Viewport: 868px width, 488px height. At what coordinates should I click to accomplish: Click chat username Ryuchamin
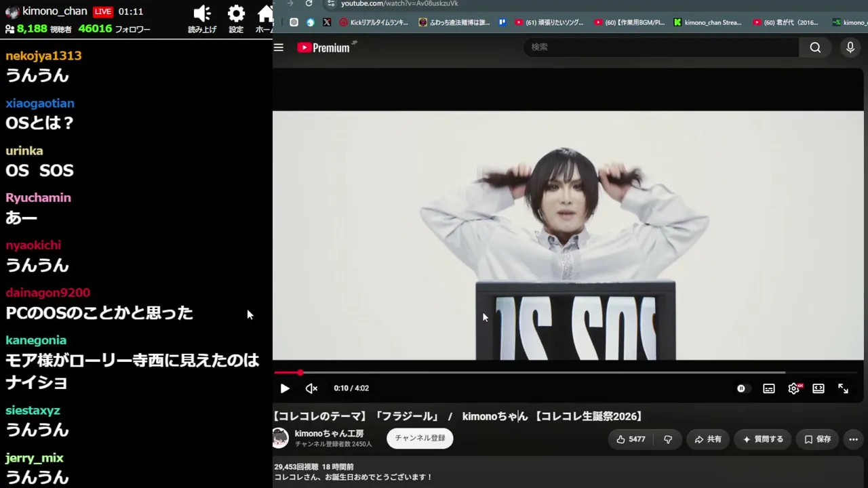click(x=38, y=198)
